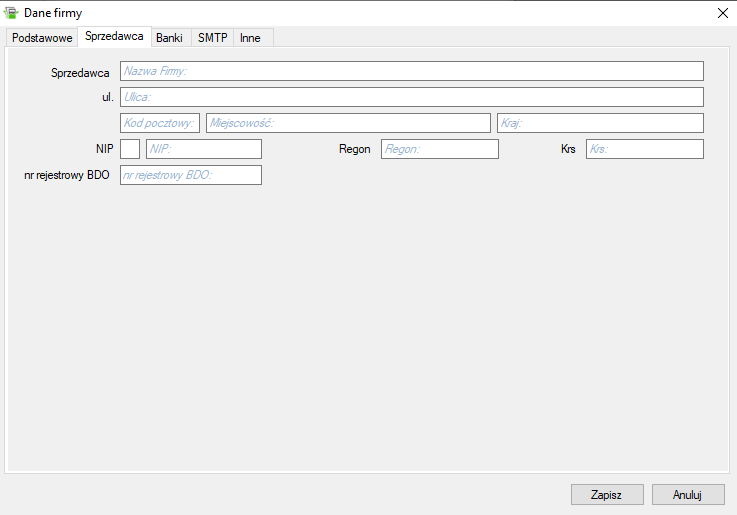737x515 pixels.
Task: Click the Krs input field
Action: click(x=644, y=149)
